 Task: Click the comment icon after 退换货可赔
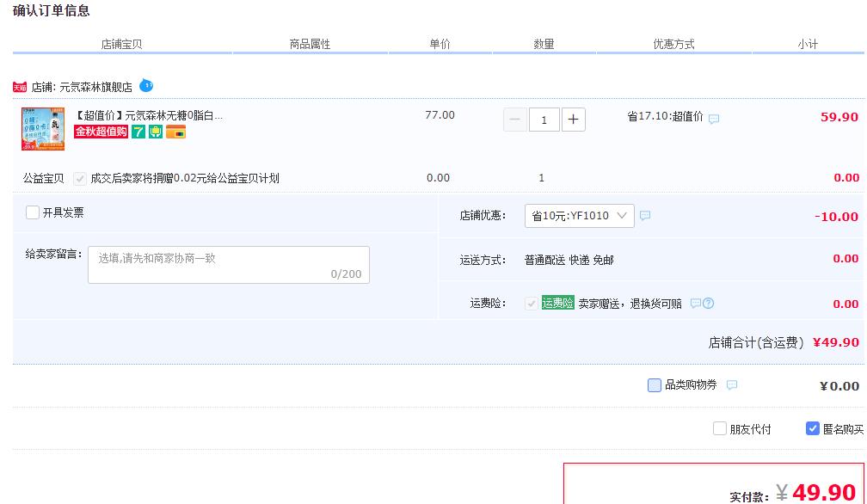696,303
